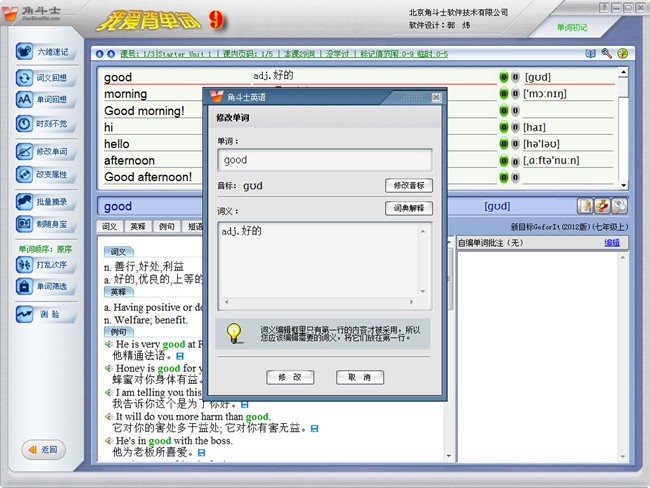Screen dimensions: 650x488
Task: Toggle the green mark for the afternoon row
Action: pyautogui.click(x=504, y=160)
